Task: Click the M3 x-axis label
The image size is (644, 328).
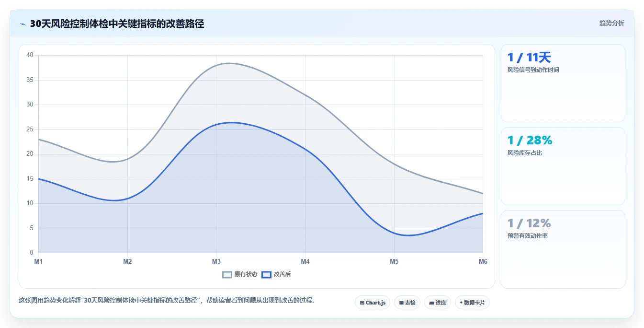Action: click(x=216, y=261)
